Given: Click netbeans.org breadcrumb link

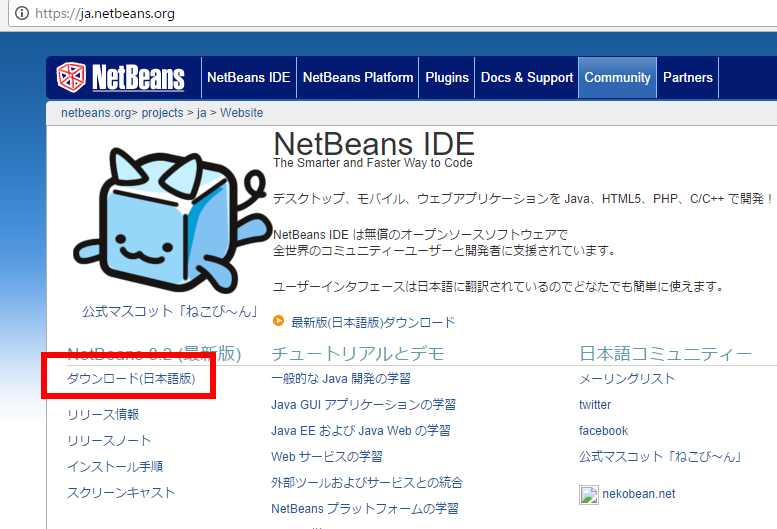Looking at the screenshot, I should (96, 113).
